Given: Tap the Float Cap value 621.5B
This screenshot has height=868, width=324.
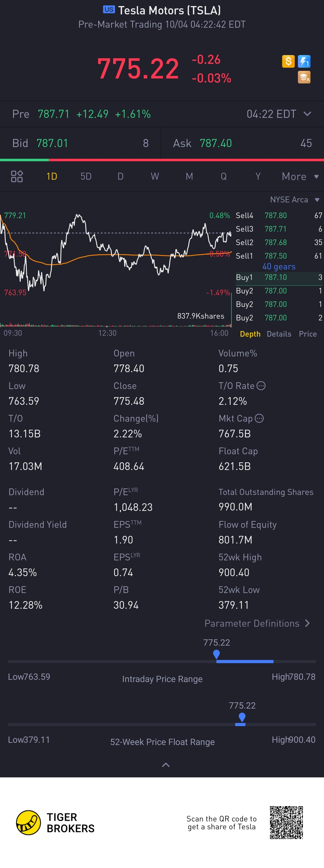Looking at the screenshot, I should click(235, 466).
